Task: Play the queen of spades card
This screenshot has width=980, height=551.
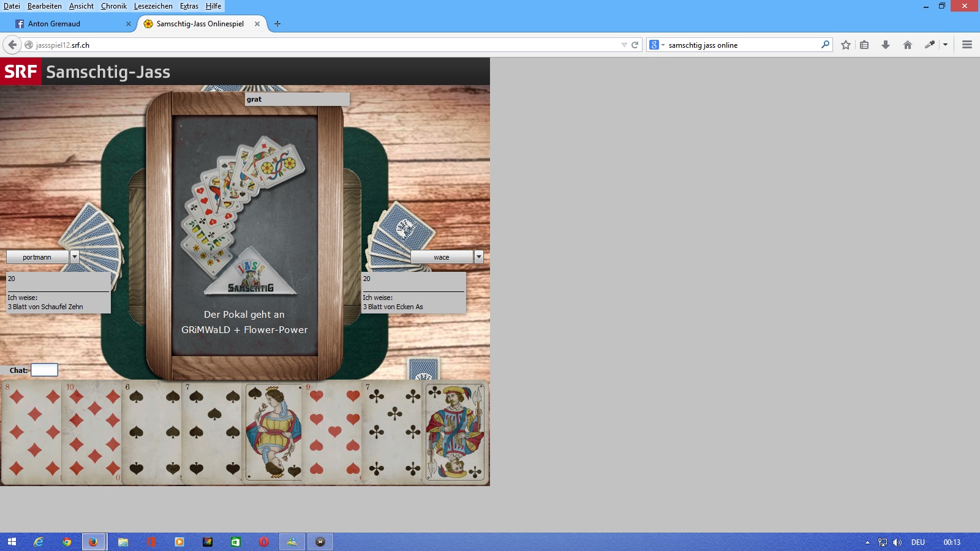Action: [273, 432]
